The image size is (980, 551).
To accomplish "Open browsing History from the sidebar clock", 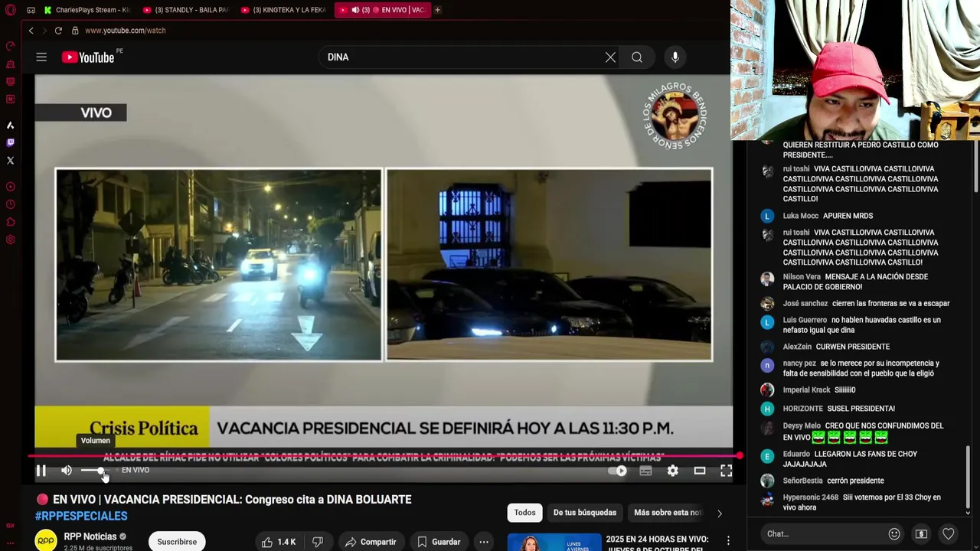I will (11, 204).
